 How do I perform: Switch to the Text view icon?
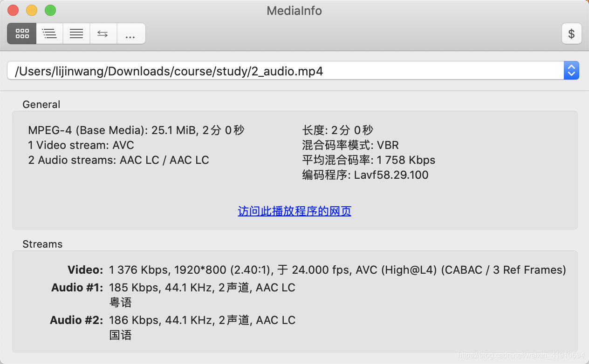76,34
